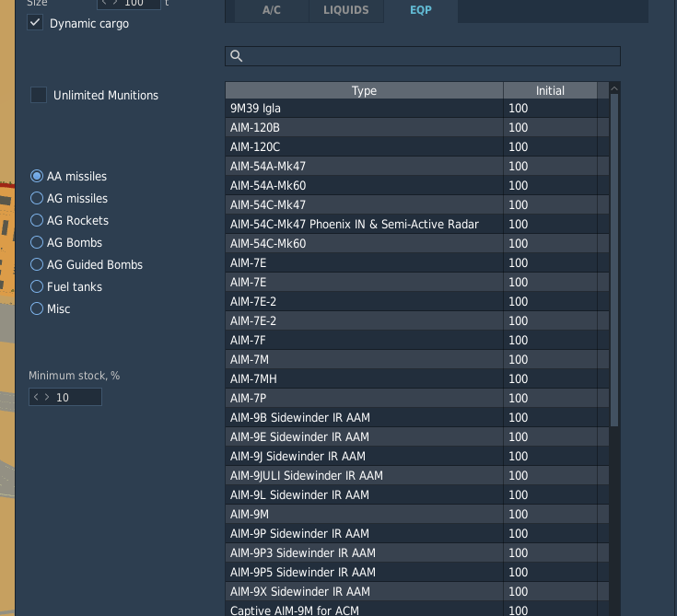Select the AIM-7MH row
The height and width of the screenshot is (616, 677).
[x=417, y=379]
